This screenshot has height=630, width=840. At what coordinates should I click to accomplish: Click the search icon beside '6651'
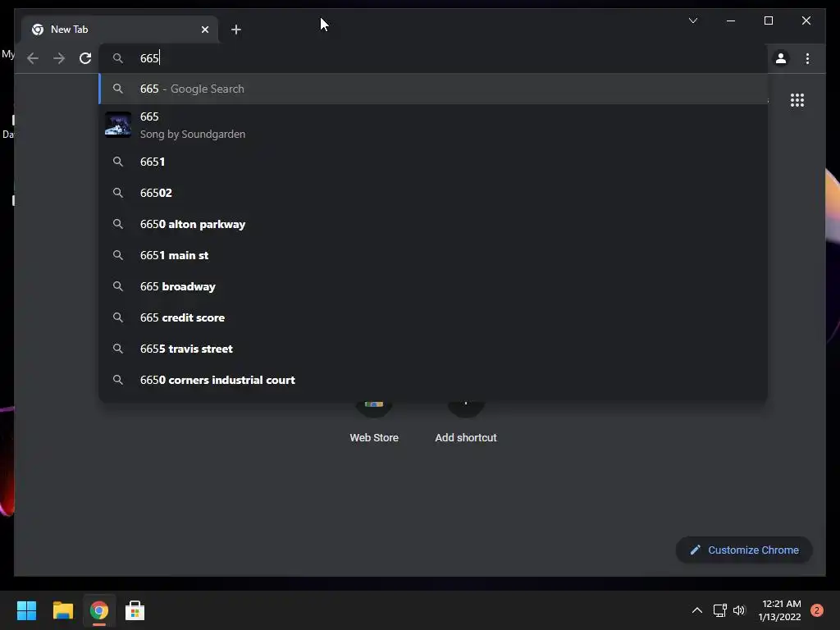point(118,162)
